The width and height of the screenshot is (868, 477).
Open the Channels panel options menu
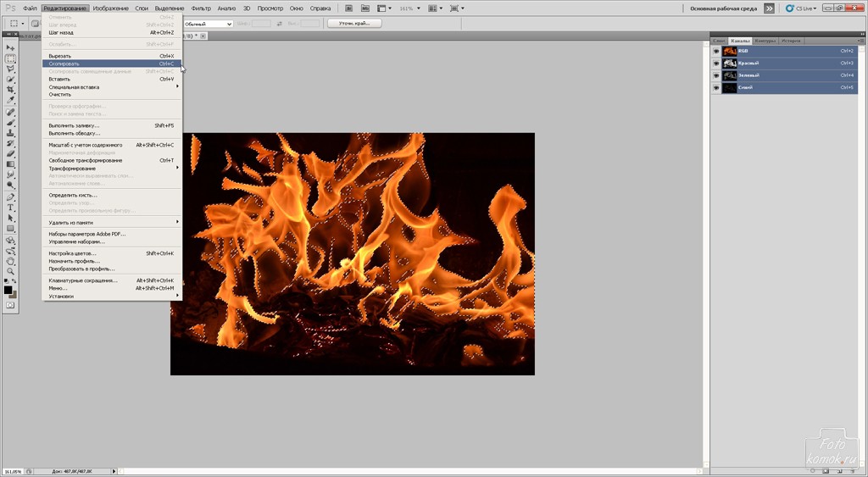pos(861,41)
